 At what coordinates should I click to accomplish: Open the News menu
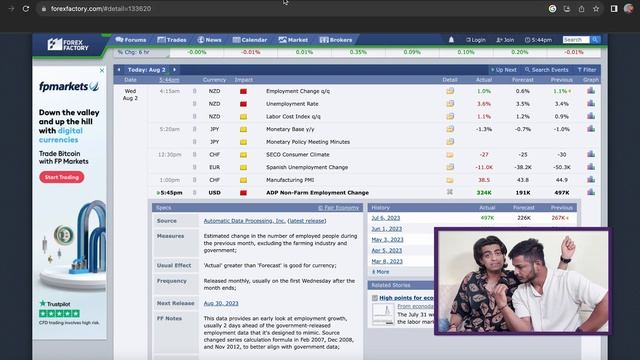pyautogui.click(x=209, y=40)
